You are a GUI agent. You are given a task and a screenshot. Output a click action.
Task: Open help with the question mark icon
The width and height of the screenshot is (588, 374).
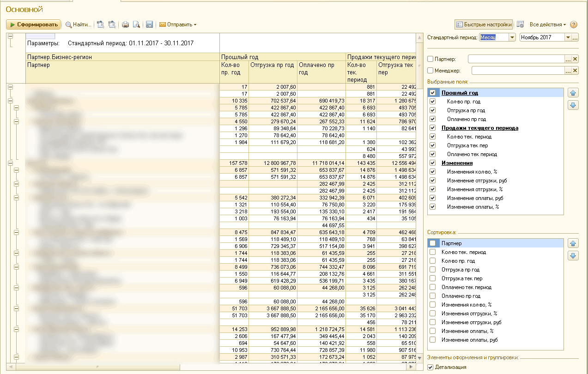pos(574,24)
